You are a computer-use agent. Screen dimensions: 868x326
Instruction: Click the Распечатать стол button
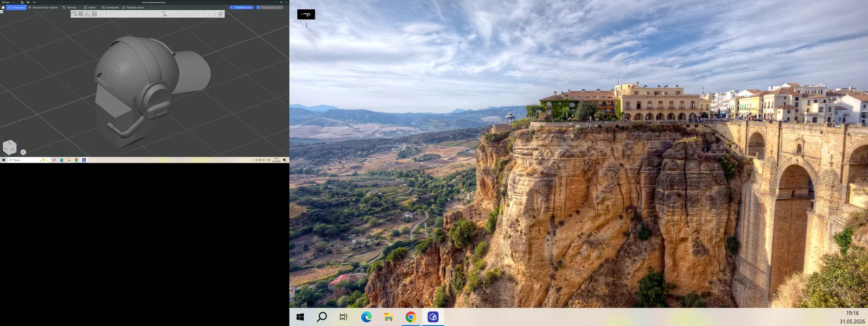[x=272, y=8]
